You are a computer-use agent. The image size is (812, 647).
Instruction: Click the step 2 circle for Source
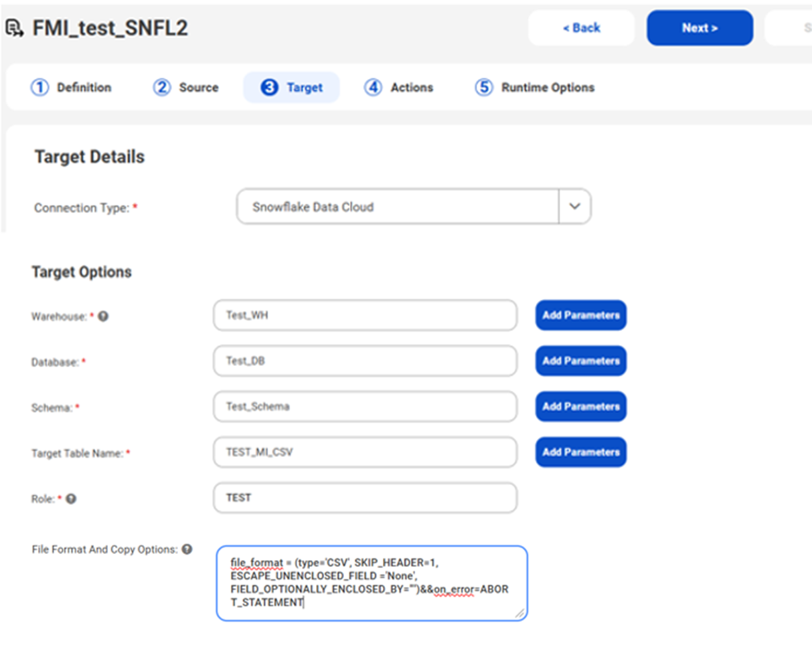[162, 88]
